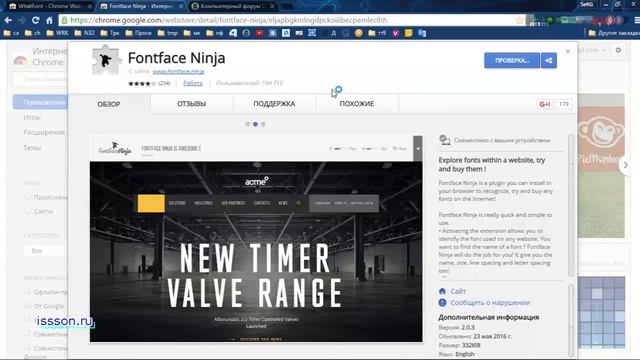Toggle the Сайты checkbox in sidebar

point(28,211)
